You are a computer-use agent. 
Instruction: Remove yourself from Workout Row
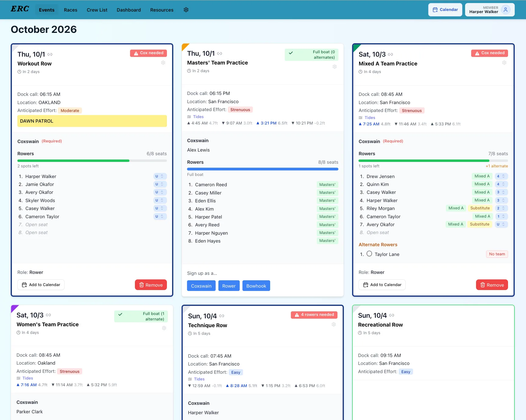151,285
